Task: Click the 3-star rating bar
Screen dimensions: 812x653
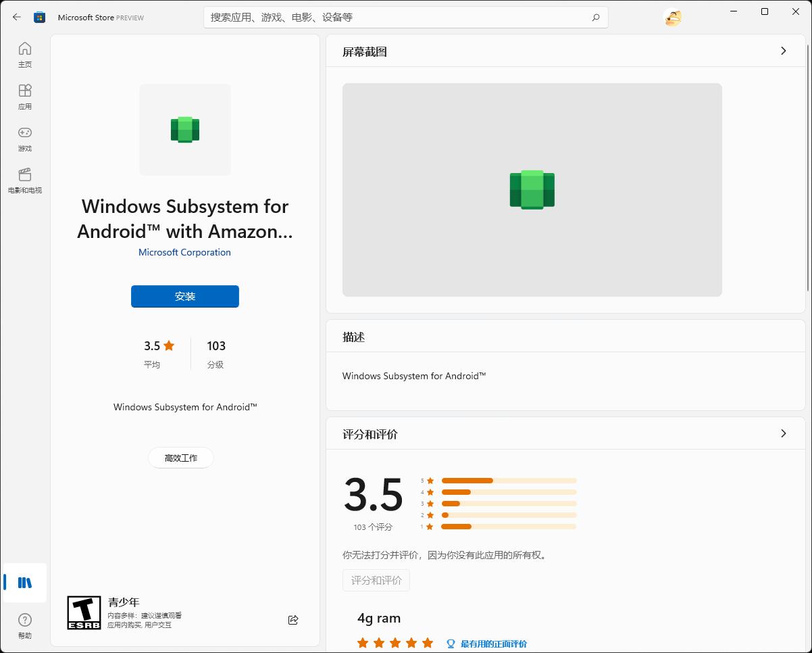Action: pos(509,504)
